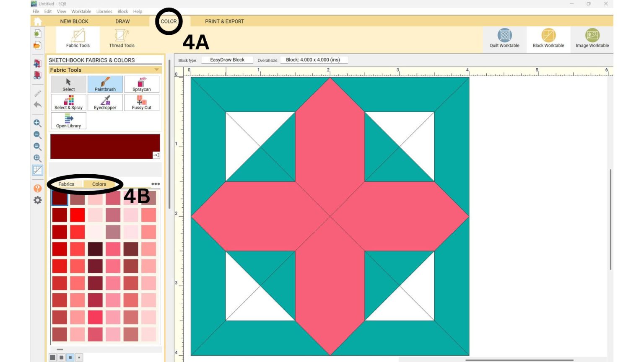Choose the Eyedropper tool
644x362 pixels.
105,102
